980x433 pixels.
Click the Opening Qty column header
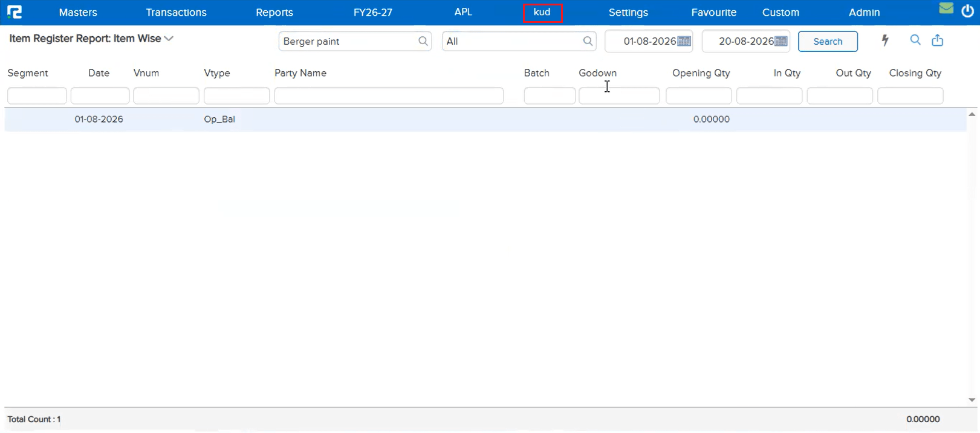point(701,73)
